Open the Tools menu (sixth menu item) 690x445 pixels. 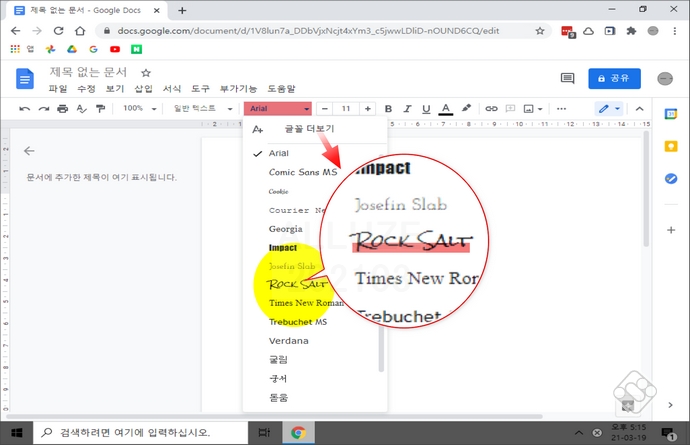(x=200, y=88)
